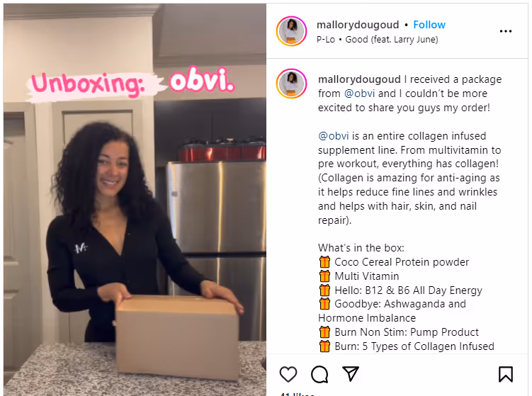Screen dimensions: 532x396
Task: Share post with paper plane icon
Action: click(351, 373)
